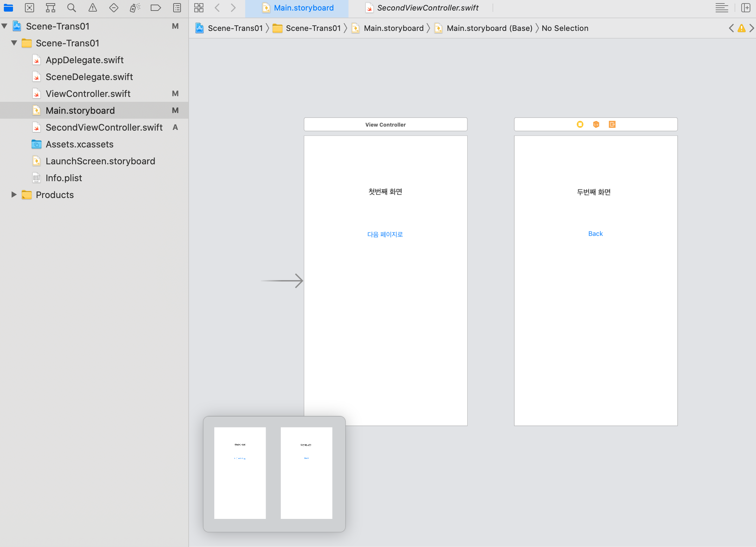Image resolution: width=756 pixels, height=547 pixels.
Task: Click the yellow warning issue indicator
Action: (x=741, y=28)
